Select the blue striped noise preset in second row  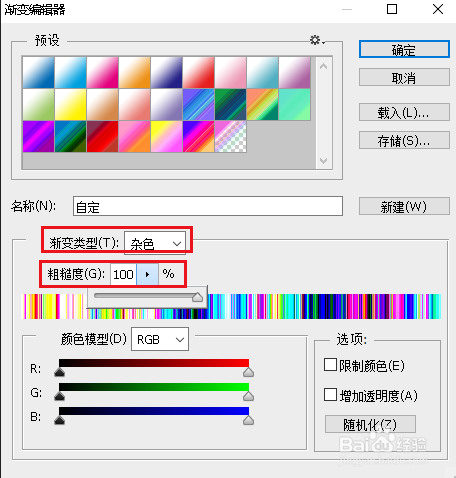pos(198,104)
